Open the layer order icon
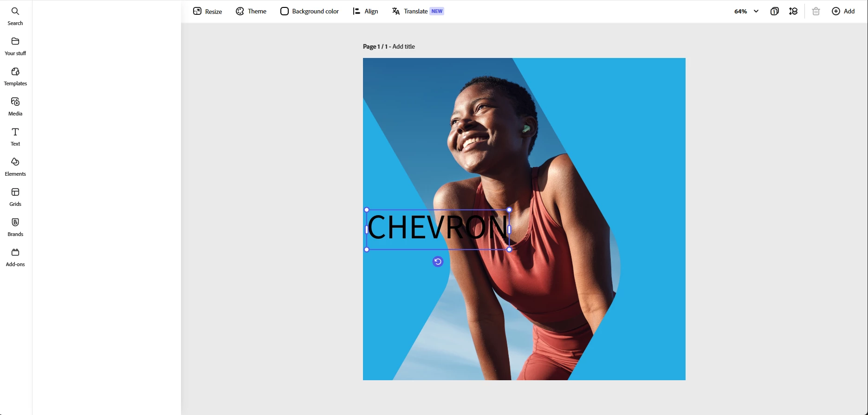 (x=793, y=11)
